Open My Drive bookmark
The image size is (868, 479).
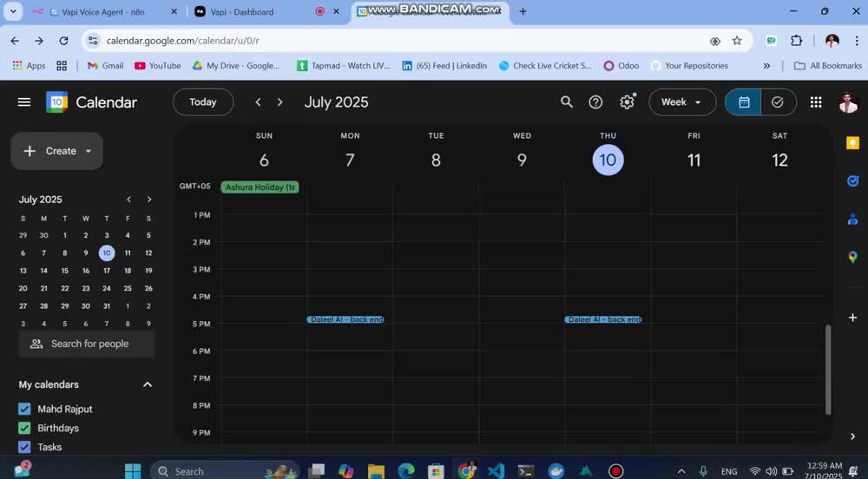click(x=236, y=66)
